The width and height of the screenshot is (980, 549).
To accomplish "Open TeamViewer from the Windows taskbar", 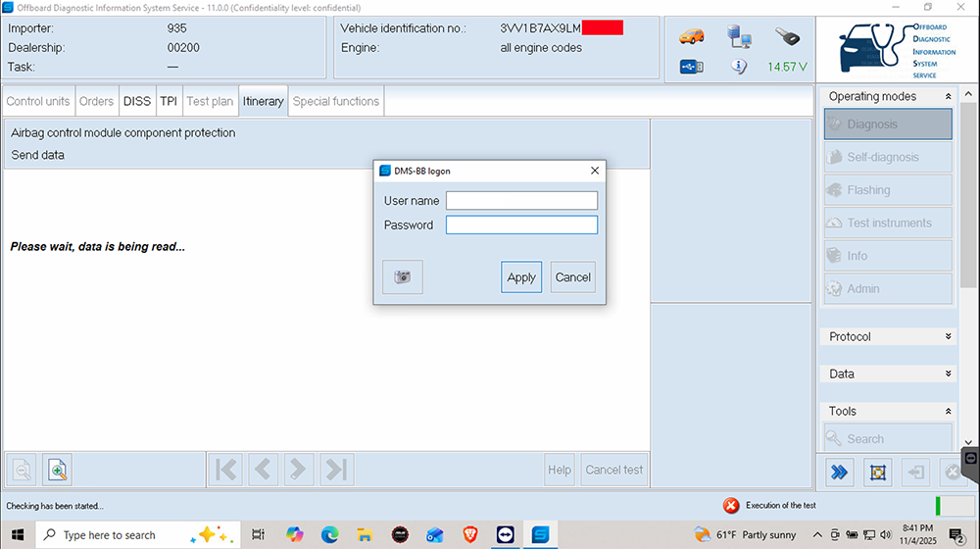I will point(504,535).
